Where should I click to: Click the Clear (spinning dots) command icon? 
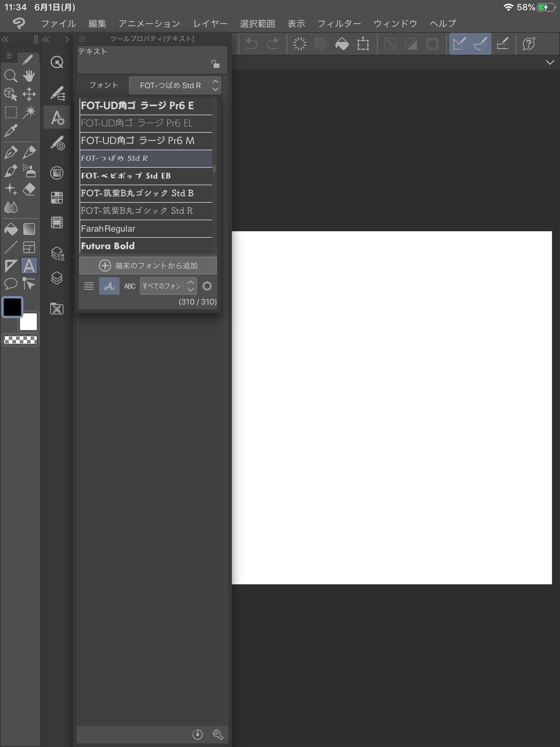pos(299,44)
